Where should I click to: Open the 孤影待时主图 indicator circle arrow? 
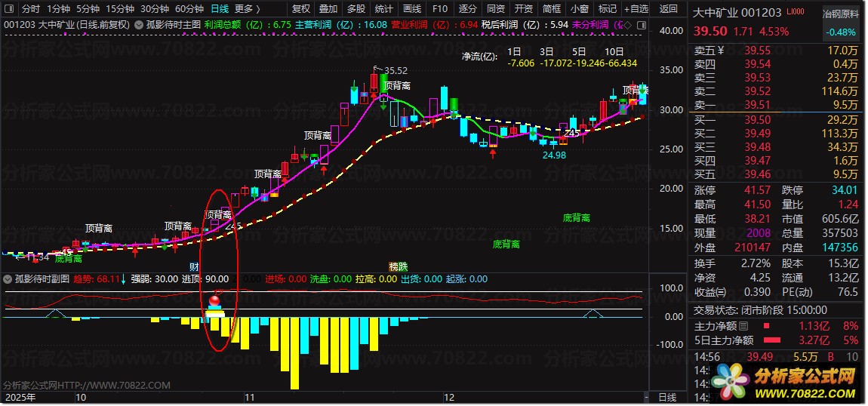[139, 25]
